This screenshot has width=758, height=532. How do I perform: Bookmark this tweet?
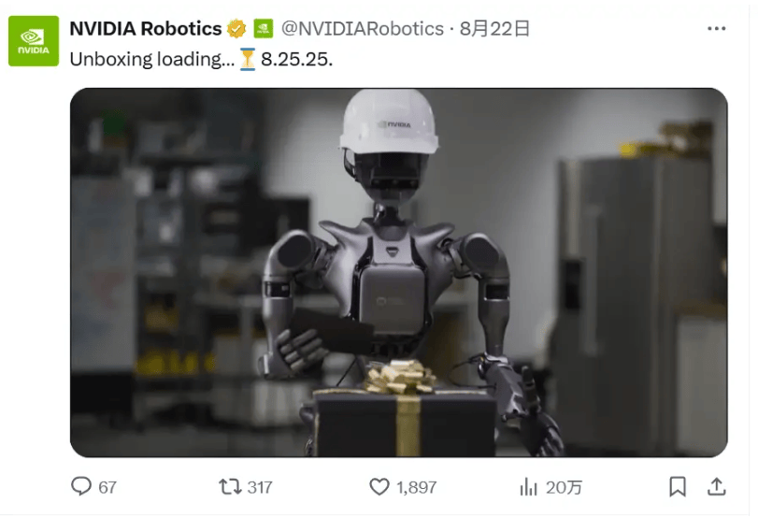tap(678, 486)
